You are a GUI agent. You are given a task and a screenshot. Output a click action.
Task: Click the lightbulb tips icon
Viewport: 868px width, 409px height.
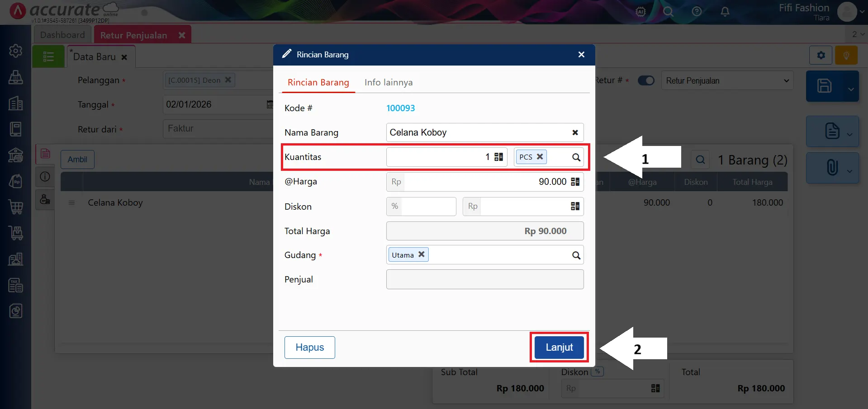pyautogui.click(x=846, y=55)
